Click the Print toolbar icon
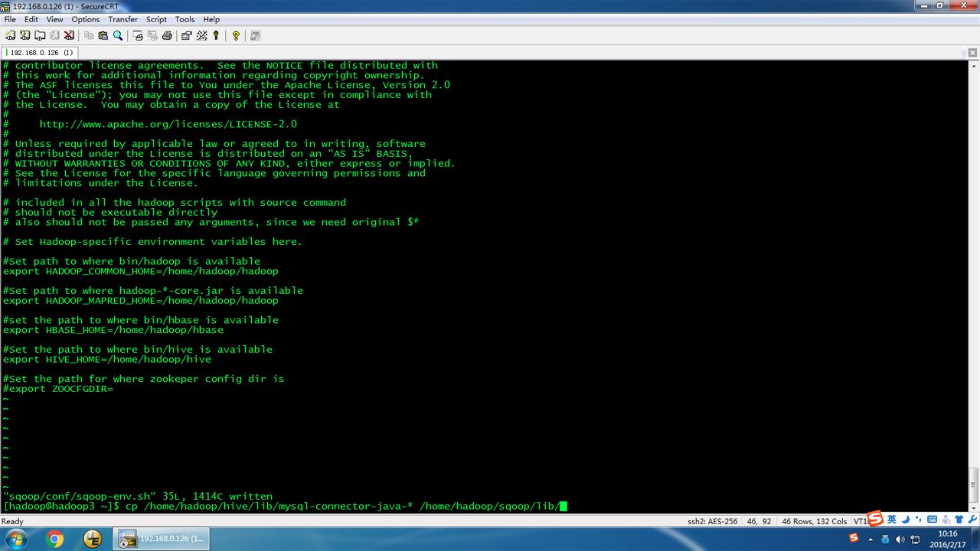980x551 pixels. pyautogui.click(x=167, y=35)
